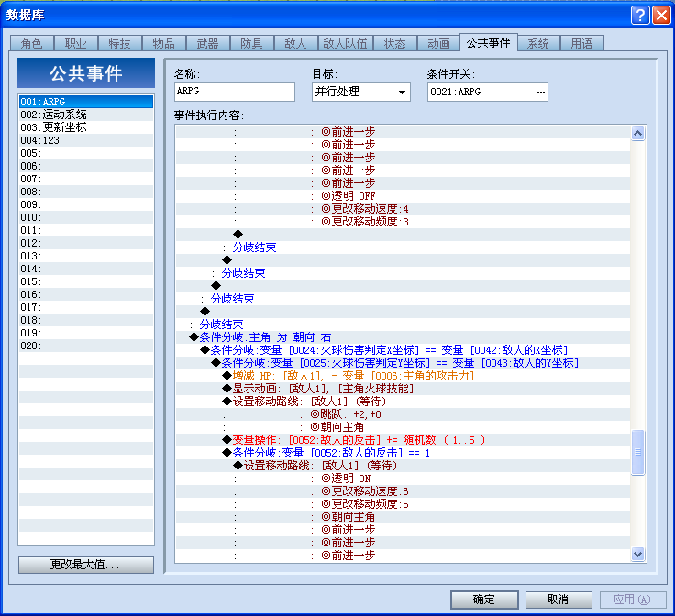Click the ellipsis button beside 0021:ARPG switch
This screenshot has height=616, width=675.
(541, 92)
